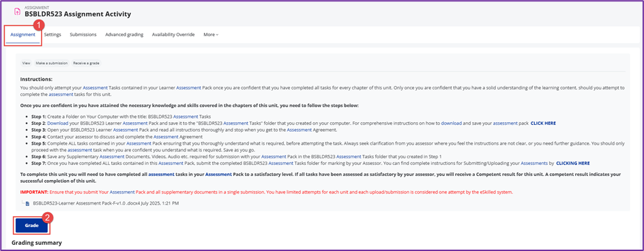Open the Settings tab
644x251 pixels.
(x=53, y=35)
